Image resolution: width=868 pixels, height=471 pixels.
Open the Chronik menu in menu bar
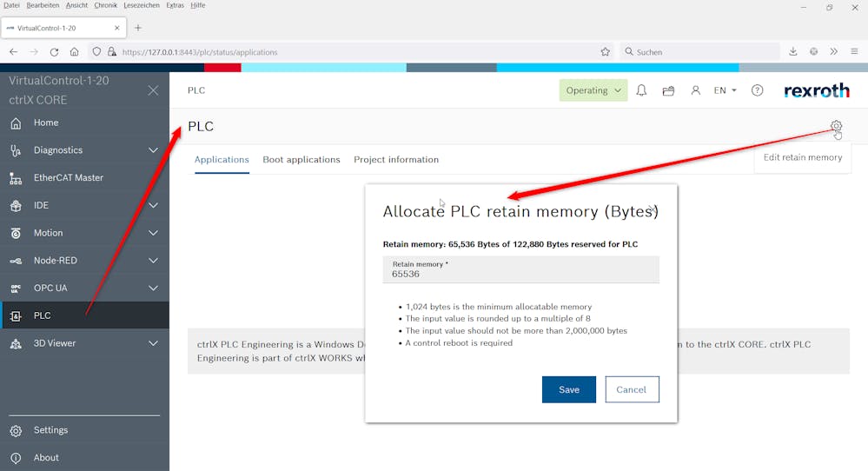click(x=105, y=5)
